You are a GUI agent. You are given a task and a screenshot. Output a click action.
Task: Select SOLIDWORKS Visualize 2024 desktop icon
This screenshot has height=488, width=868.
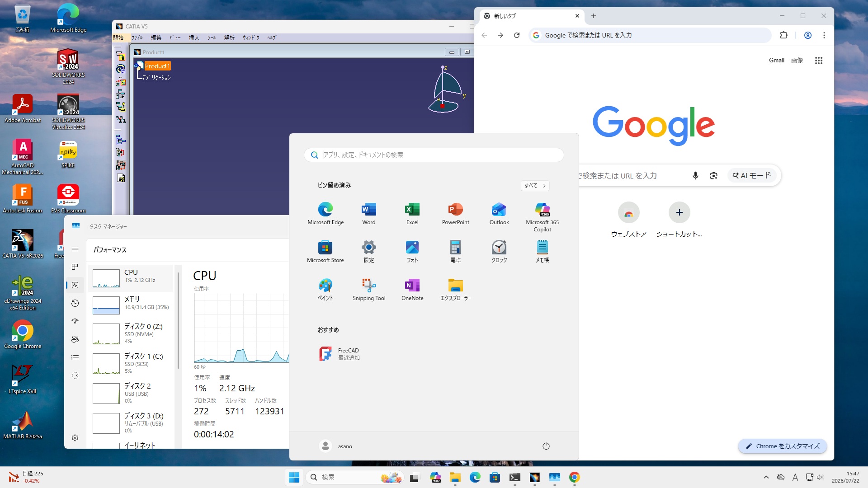click(x=68, y=112)
